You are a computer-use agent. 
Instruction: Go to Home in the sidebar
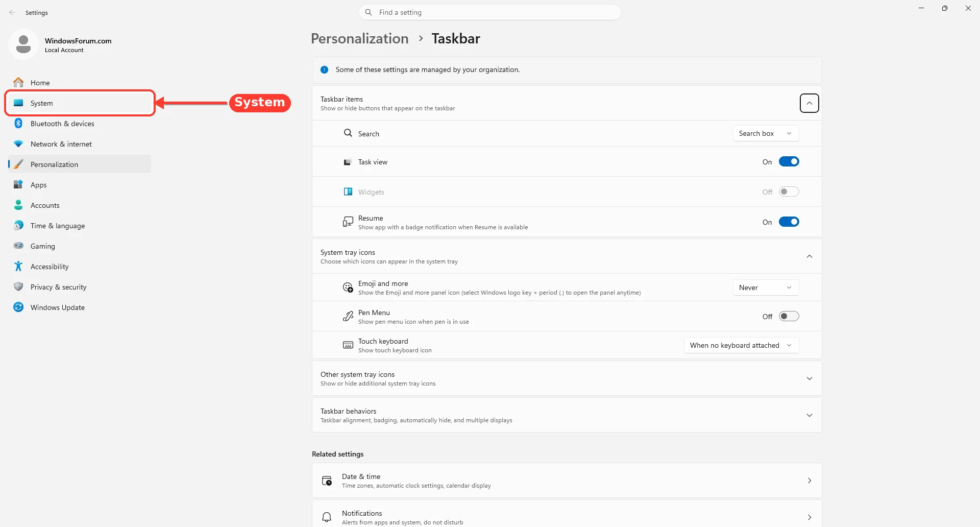80,82
